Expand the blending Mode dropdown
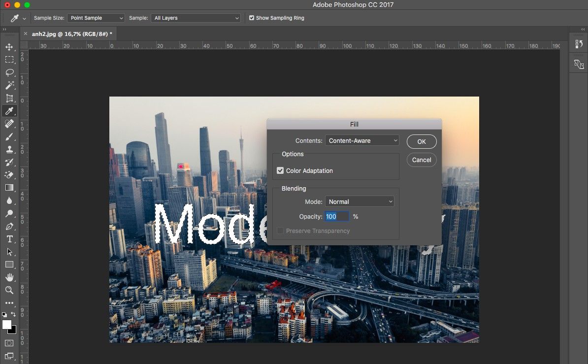The image size is (588, 364). (x=359, y=201)
